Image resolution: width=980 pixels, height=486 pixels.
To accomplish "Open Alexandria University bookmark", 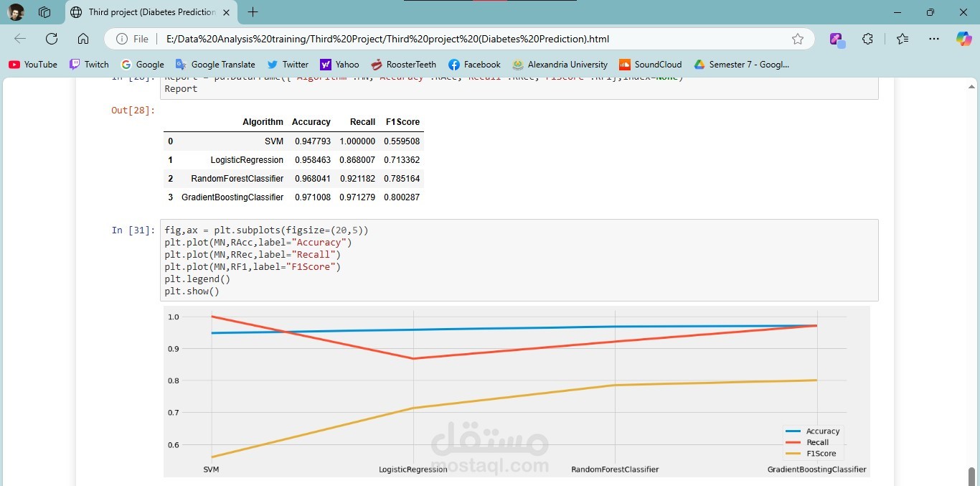I will [x=560, y=65].
